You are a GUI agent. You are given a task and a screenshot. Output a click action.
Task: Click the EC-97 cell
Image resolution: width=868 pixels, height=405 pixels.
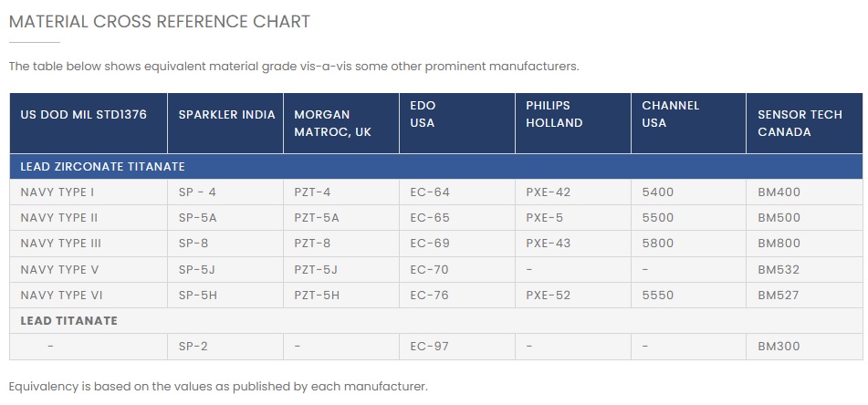430,347
